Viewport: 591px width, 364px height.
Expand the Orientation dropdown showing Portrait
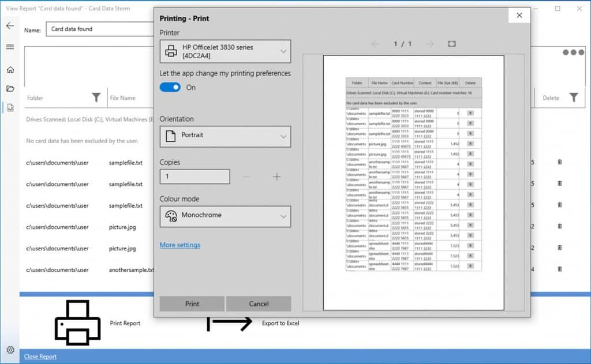pos(225,136)
